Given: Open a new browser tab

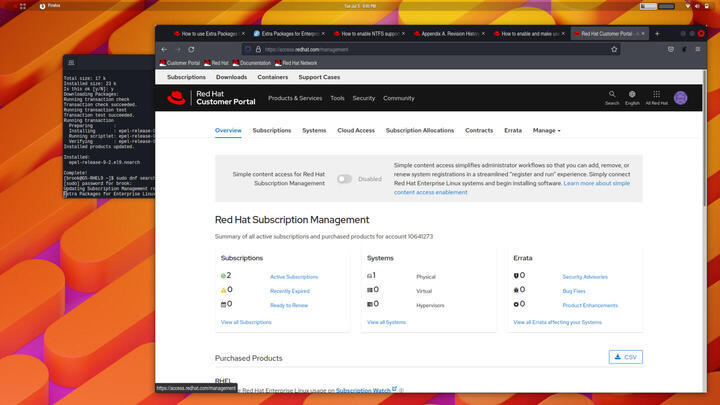Looking at the screenshot, I should 657,34.
